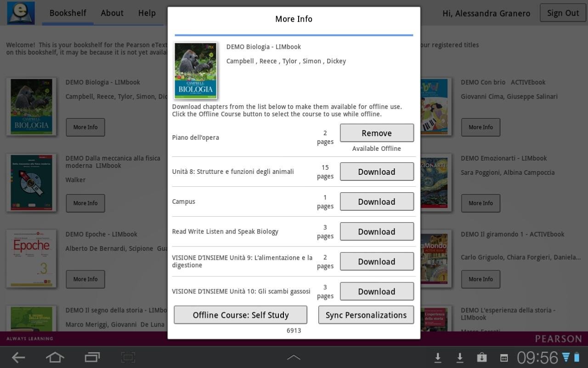Remove Piano dell'opera offline chapter
Image resolution: width=588 pixels, height=368 pixels.
(377, 133)
